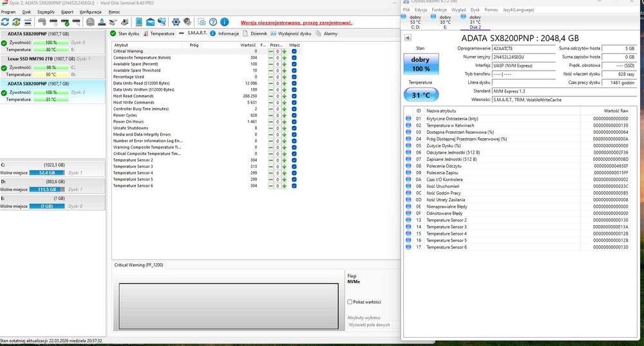Click the network computers icon in toolbar
This screenshot has width=644, height=346.
coord(162,22)
